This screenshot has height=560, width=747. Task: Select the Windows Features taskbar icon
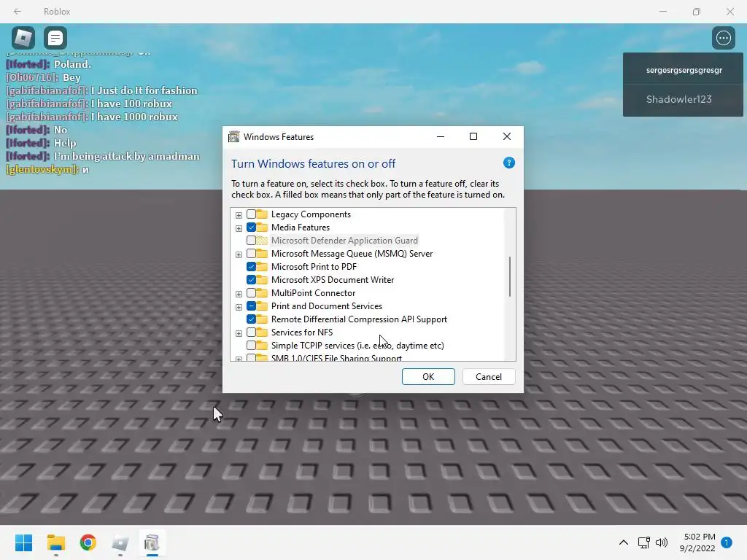[x=152, y=542]
